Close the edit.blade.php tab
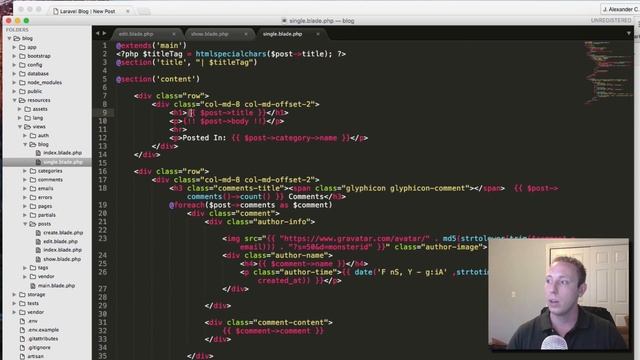 174,34
